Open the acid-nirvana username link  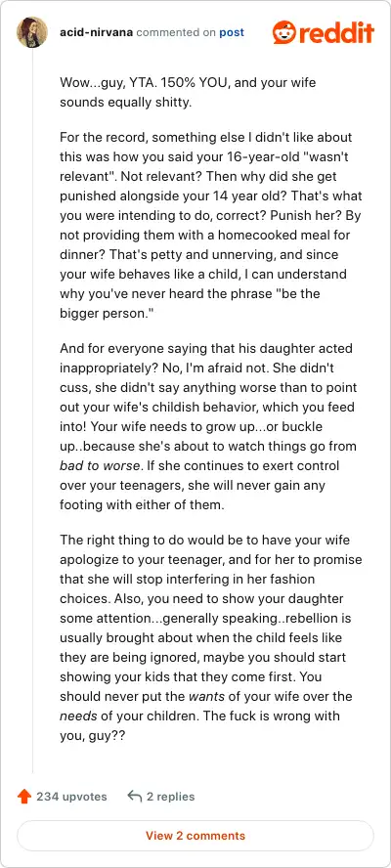(97, 32)
